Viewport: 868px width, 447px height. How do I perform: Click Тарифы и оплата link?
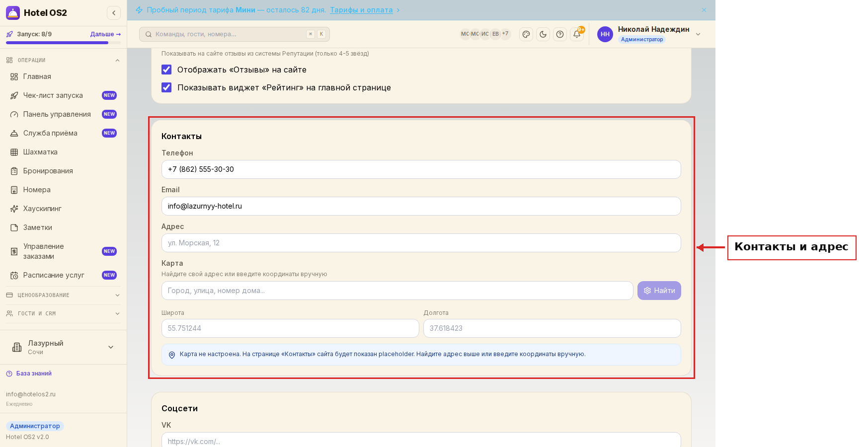point(361,10)
